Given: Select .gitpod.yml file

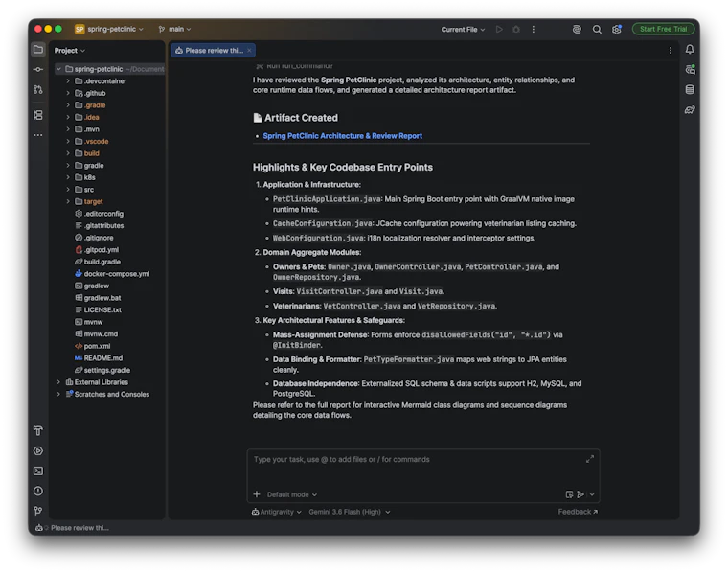Looking at the screenshot, I should pyautogui.click(x=102, y=249).
